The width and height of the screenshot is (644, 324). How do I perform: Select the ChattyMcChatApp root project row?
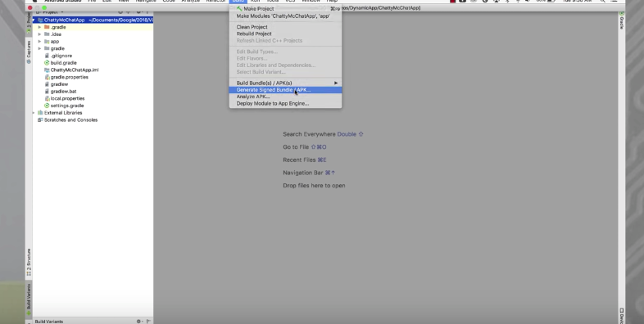93,20
